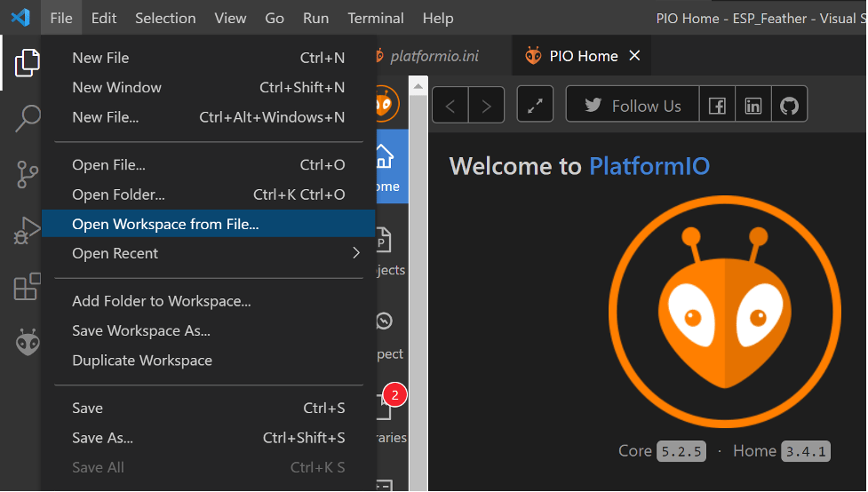Click the Follow Us Twitter button
The image size is (868, 492).
633,107
